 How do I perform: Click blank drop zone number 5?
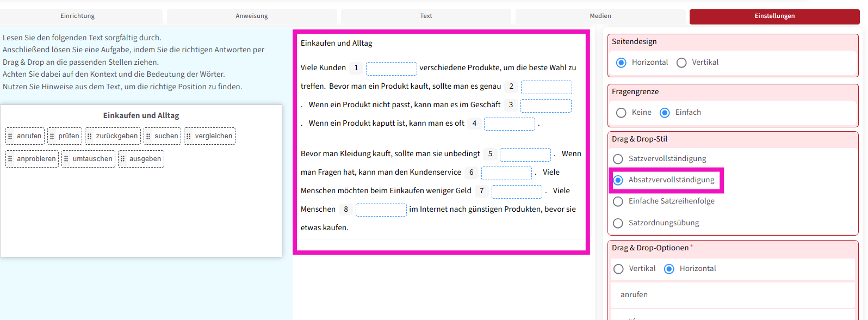click(x=525, y=155)
